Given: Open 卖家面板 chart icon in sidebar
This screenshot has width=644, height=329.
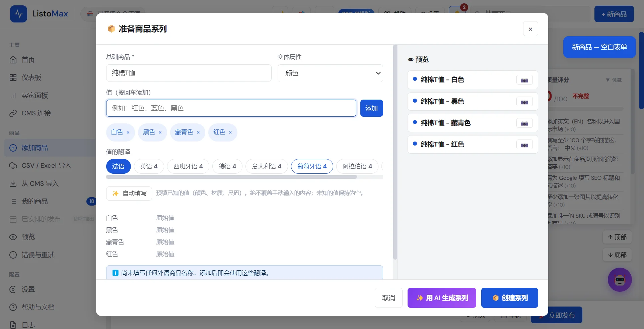Looking at the screenshot, I should click(x=13, y=95).
